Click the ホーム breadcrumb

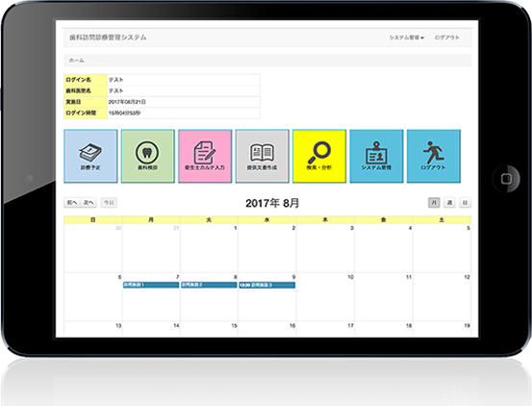76,61
